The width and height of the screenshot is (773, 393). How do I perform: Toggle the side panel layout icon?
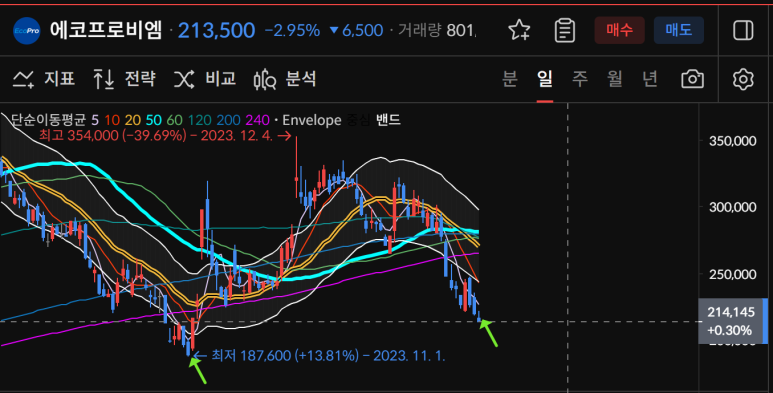(x=743, y=30)
